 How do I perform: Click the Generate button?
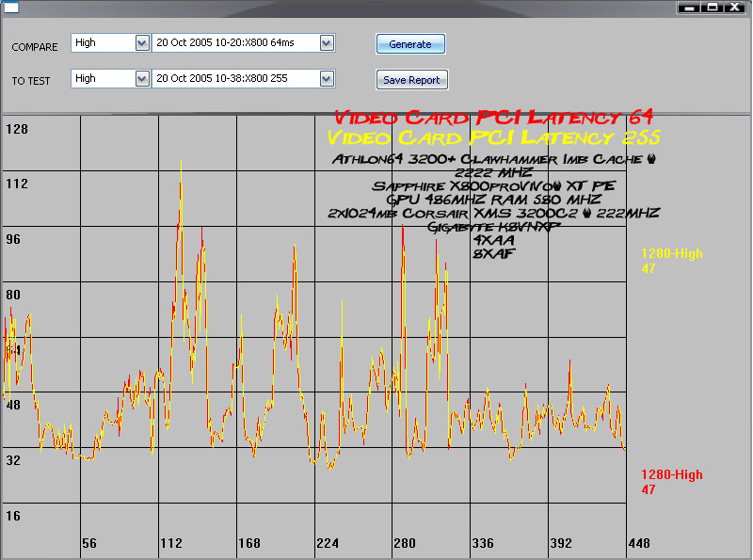[410, 44]
